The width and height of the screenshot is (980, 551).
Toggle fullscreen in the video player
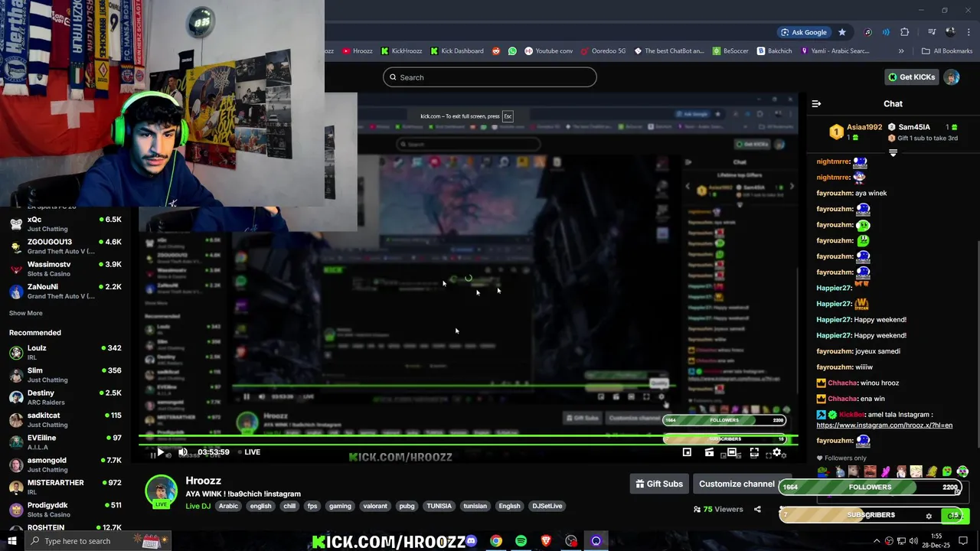754,452
